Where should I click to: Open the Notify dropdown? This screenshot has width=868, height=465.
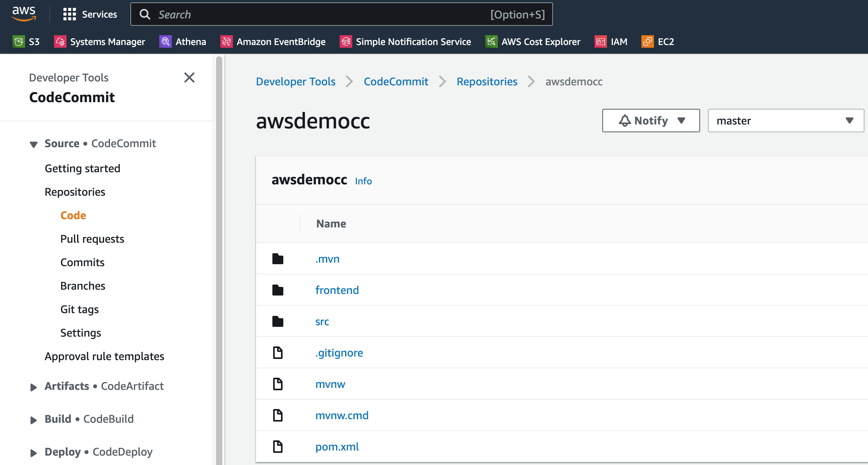coord(651,121)
